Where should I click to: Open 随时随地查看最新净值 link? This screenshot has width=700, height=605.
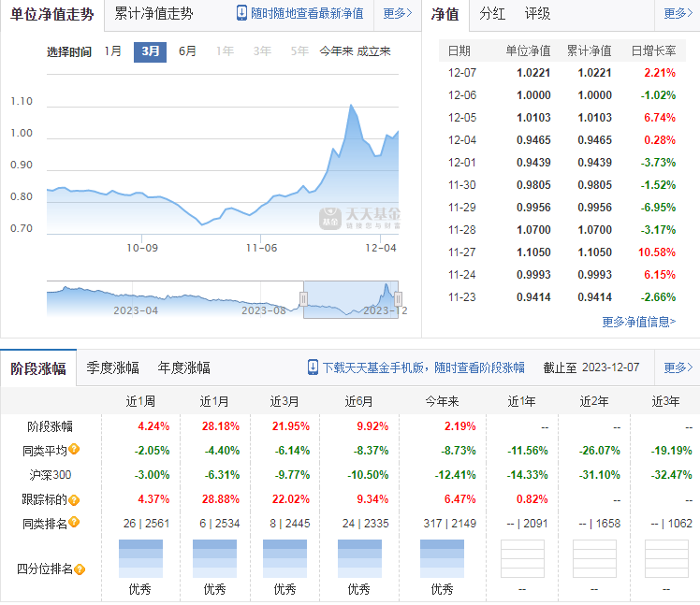click(x=307, y=13)
